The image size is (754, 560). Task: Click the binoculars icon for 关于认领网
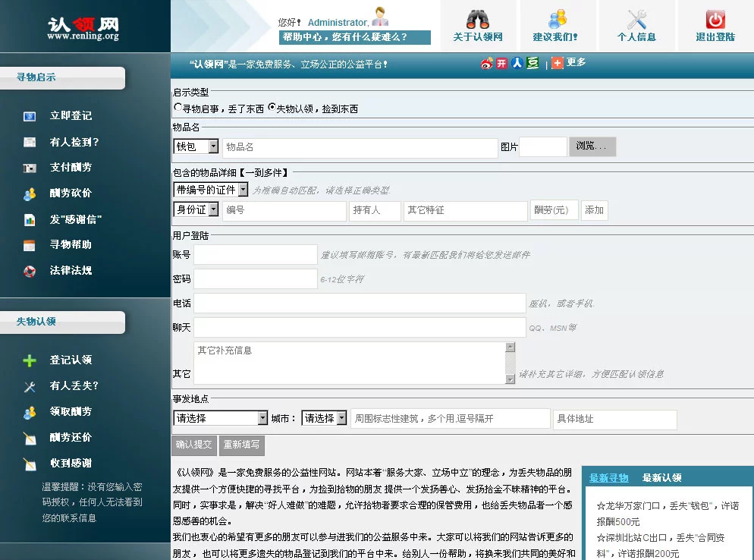point(477,19)
